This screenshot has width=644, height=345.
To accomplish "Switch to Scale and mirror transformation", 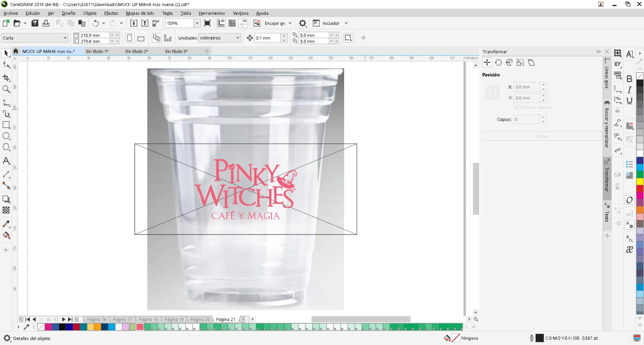I will click(509, 62).
